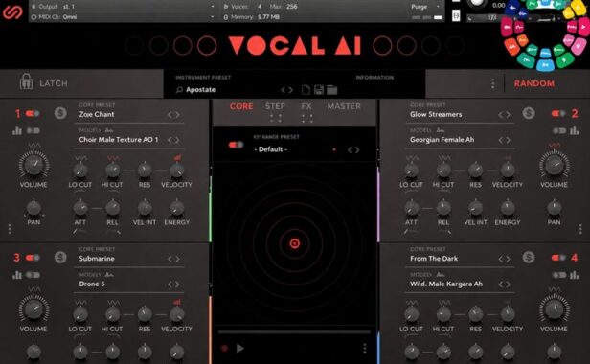Toggle the switch beside layer 2 bar-chart icon

[558, 130]
